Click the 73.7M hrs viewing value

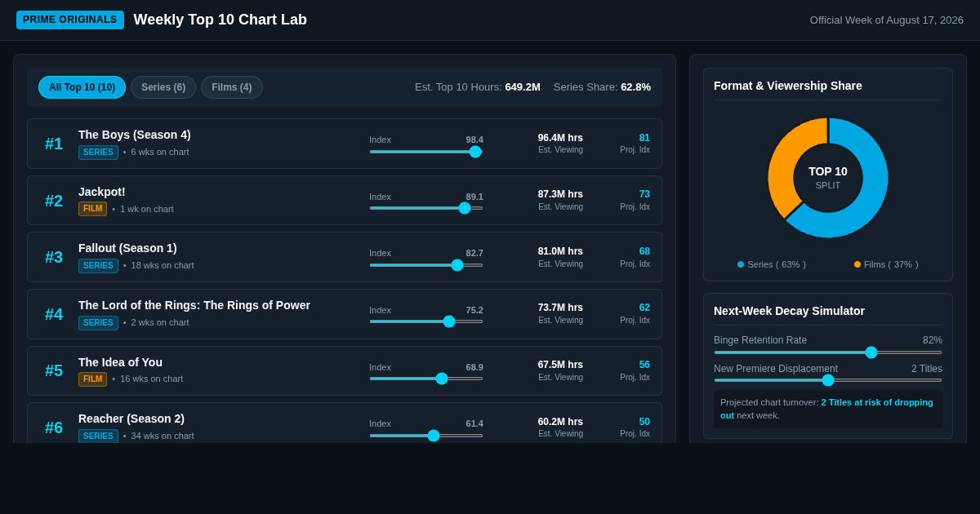(560, 308)
